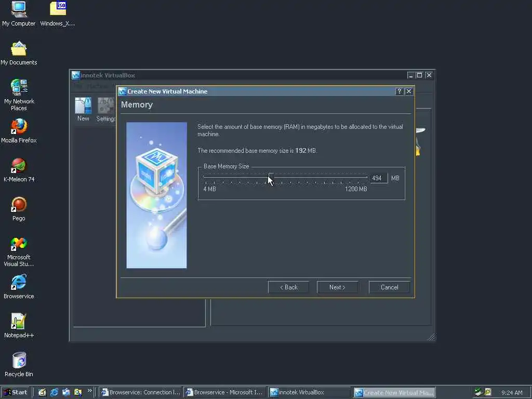Screen dimensions: 532x399
Task: Cancel the Create New Virtual Machine wizard
Action: 389,287
